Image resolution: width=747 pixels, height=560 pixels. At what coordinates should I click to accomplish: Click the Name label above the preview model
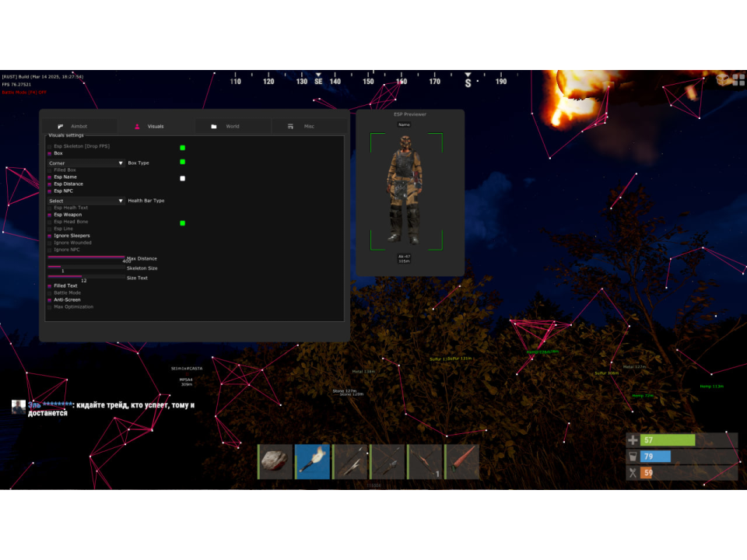pyautogui.click(x=404, y=124)
